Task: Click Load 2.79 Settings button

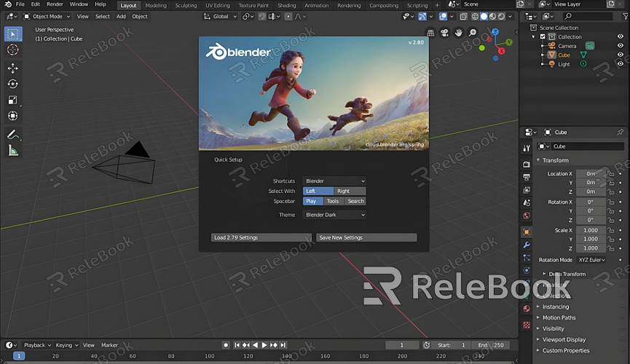Action: click(x=261, y=237)
